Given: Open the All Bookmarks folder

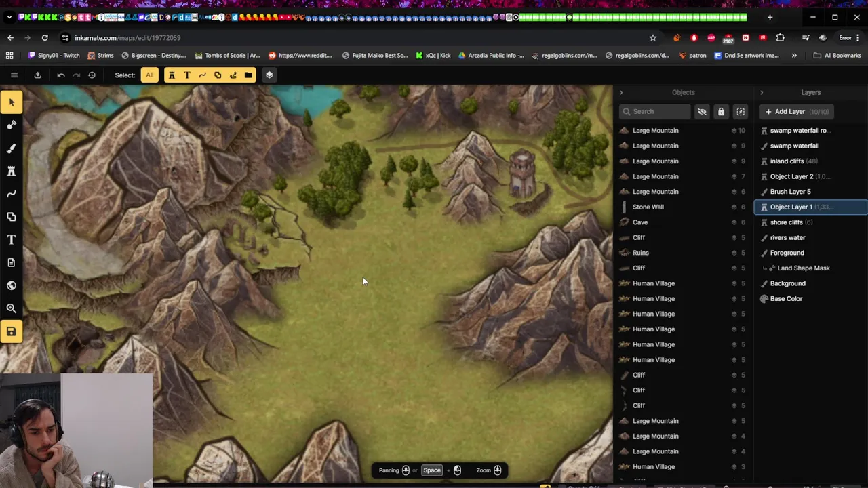Looking at the screenshot, I should pyautogui.click(x=837, y=56).
